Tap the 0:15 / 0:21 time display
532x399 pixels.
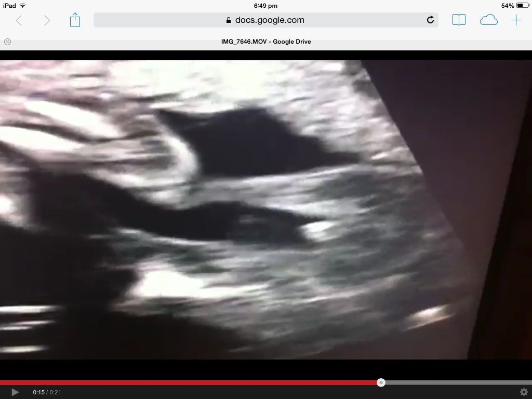pos(47,392)
